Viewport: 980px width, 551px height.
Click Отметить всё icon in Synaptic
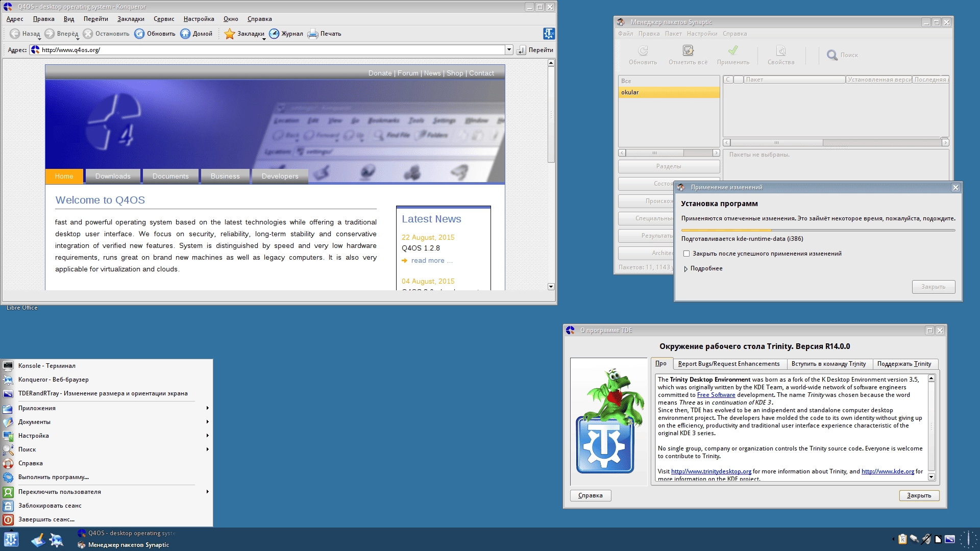[688, 51]
